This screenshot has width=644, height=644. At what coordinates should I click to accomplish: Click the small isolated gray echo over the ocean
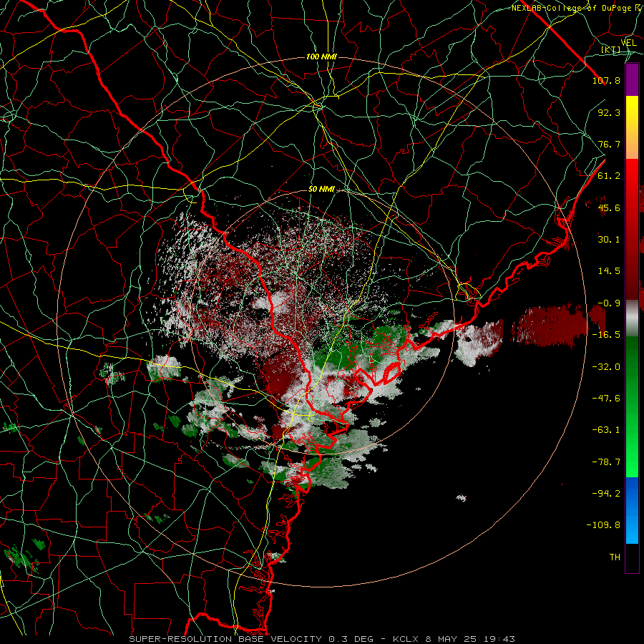pos(462,498)
